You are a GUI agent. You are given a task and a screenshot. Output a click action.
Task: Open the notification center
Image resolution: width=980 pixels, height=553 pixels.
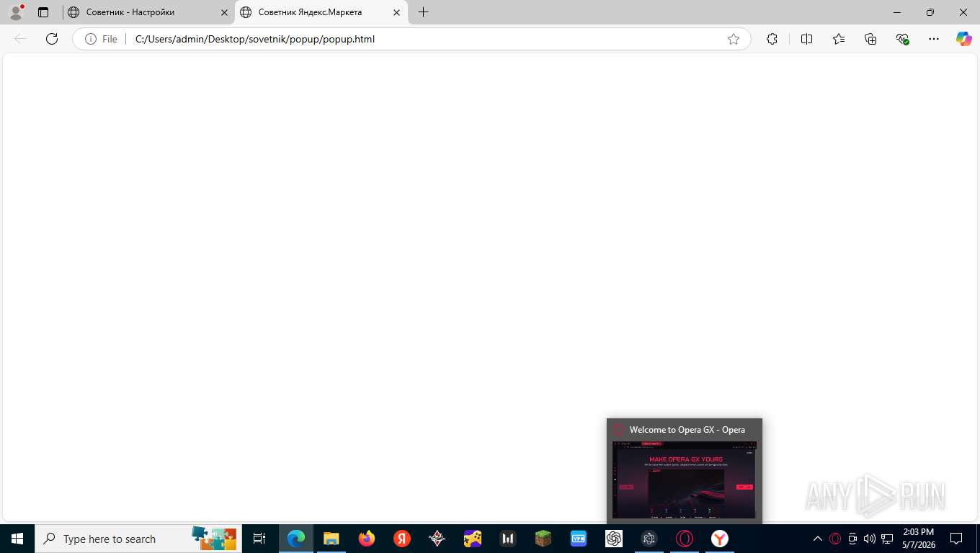point(956,539)
